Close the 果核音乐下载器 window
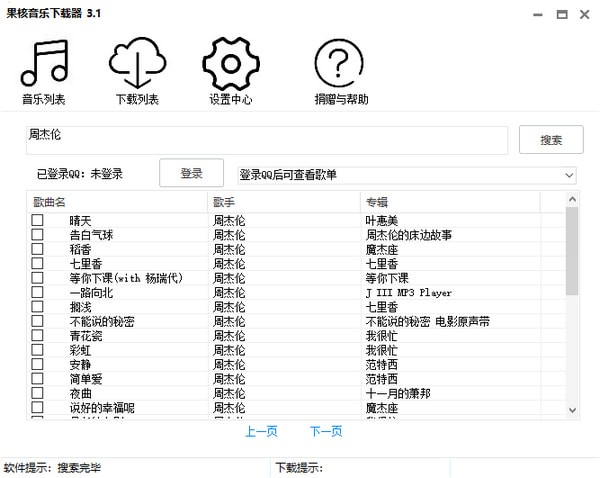This screenshot has height=478, width=600. (584, 15)
